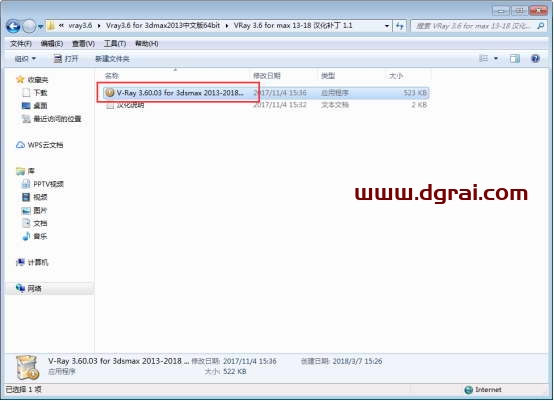Expand the address bar history dropdown
Screen dimensions: 554x401
pos(387,26)
